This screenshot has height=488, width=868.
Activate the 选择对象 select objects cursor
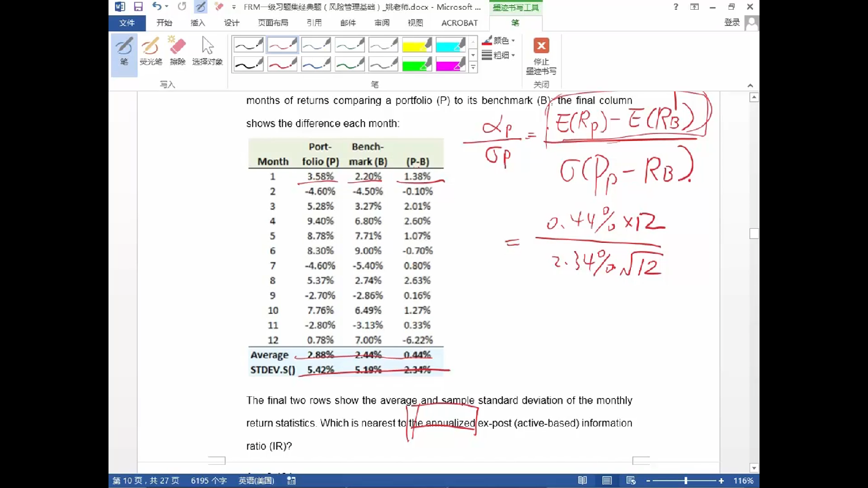pos(207,52)
